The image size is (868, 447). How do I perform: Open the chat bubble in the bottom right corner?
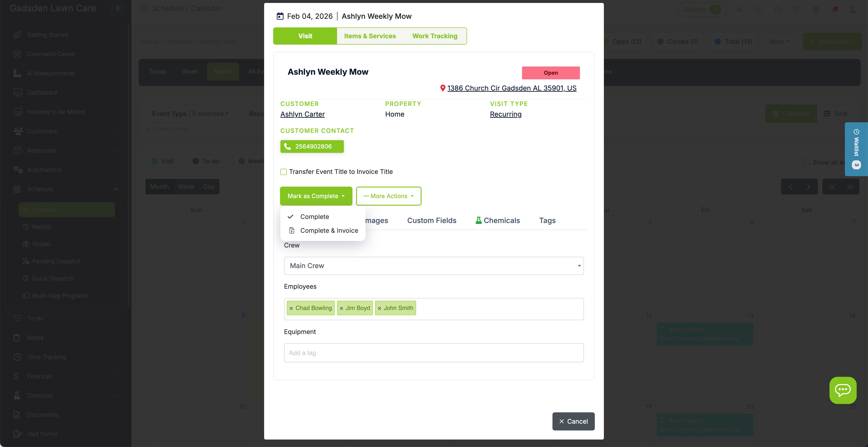843,390
